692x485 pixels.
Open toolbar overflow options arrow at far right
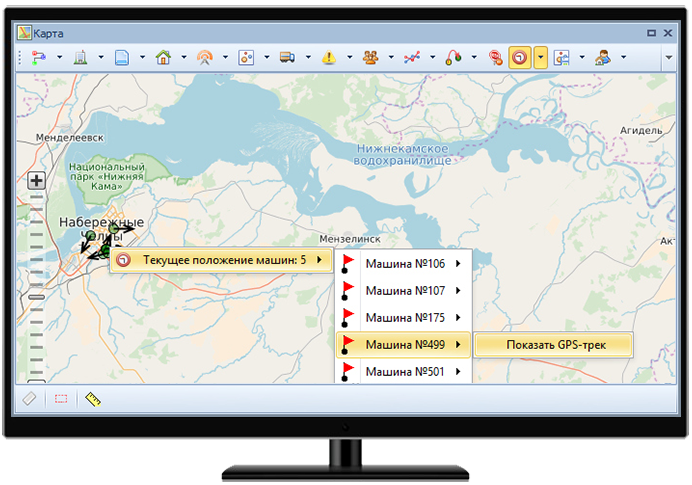669,57
